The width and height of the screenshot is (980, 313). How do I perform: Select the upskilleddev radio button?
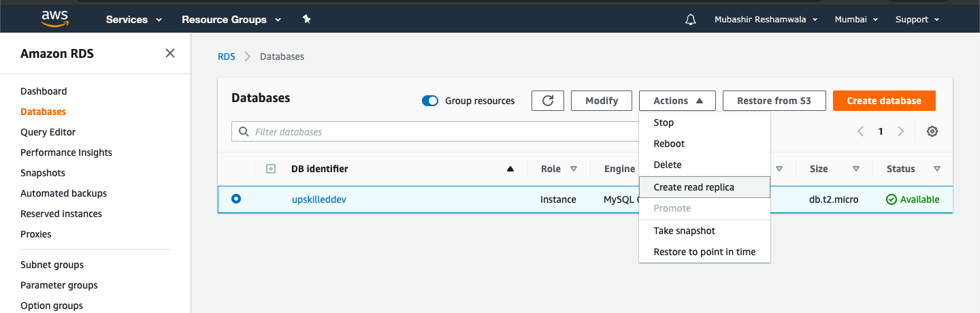(x=236, y=199)
